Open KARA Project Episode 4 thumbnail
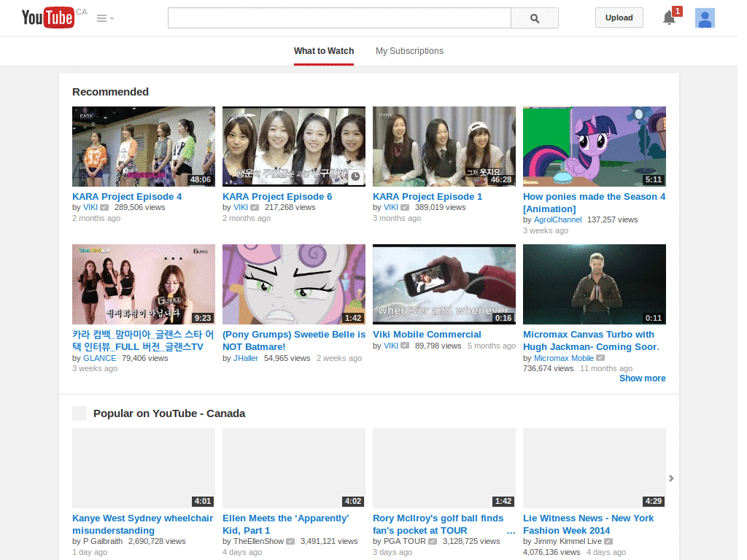 click(144, 146)
